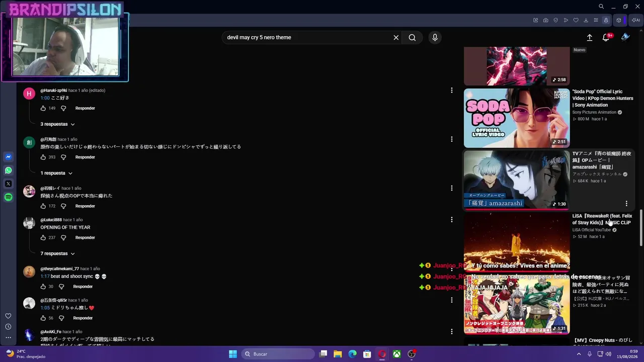This screenshot has width=644, height=362.
Task: Open the Windows Start menu
Action: pos(233,354)
